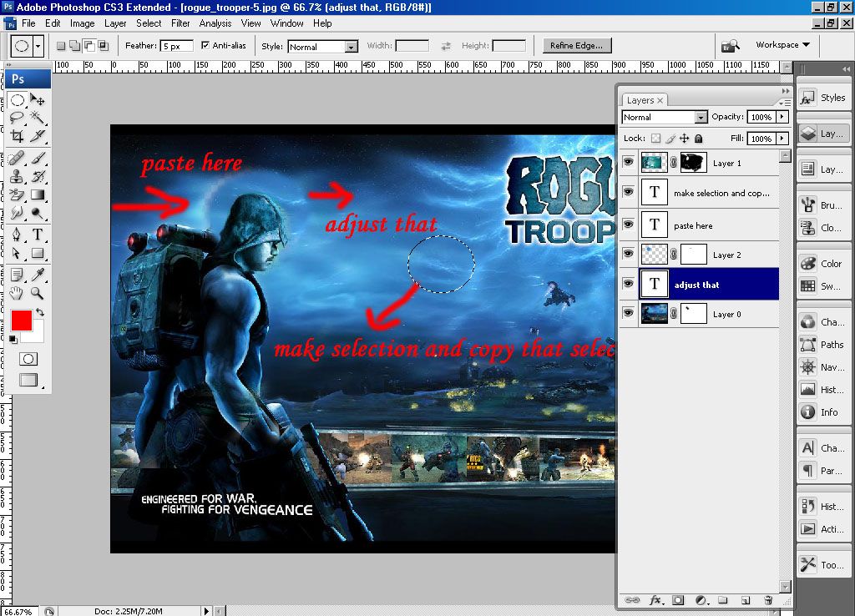Screen dimensions: 855x616
Task: Open the Styles panel button
Action: (823, 98)
